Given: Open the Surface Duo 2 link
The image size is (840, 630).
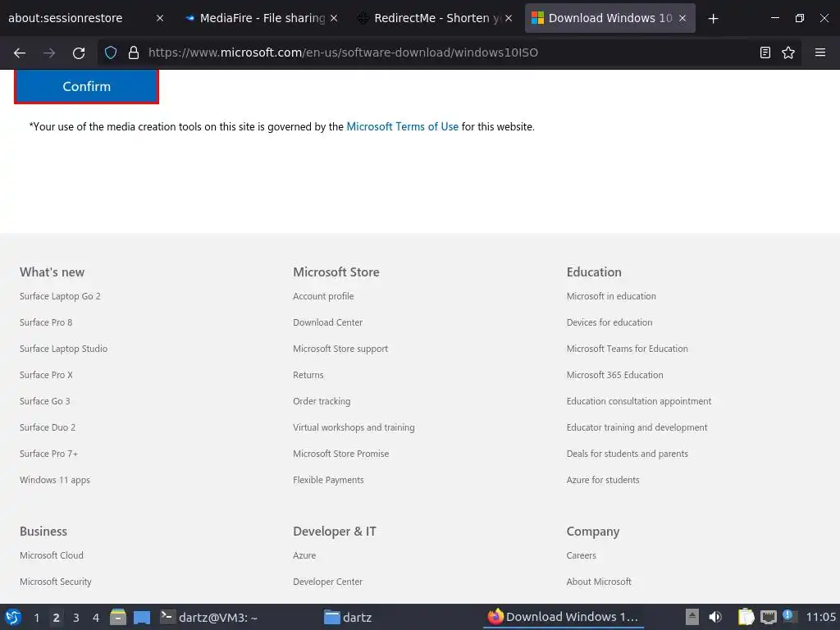Looking at the screenshot, I should [x=48, y=427].
